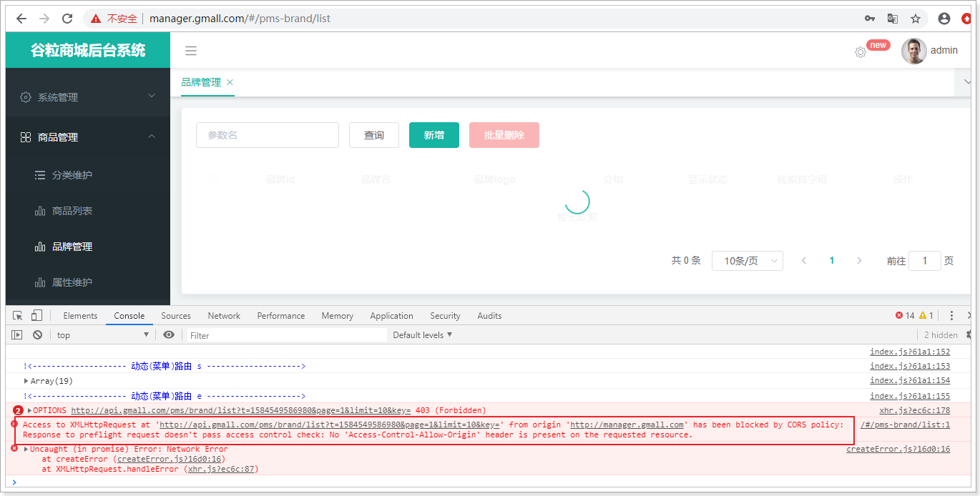This screenshot has height=496, width=980.
Task: Expand the Array(19) console entry
Action: pos(26,381)
